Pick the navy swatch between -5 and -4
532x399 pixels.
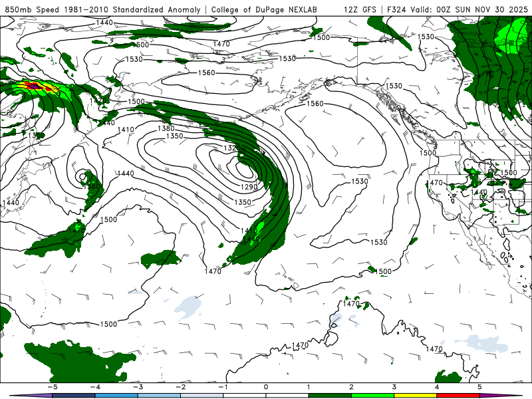coord(74,396)
